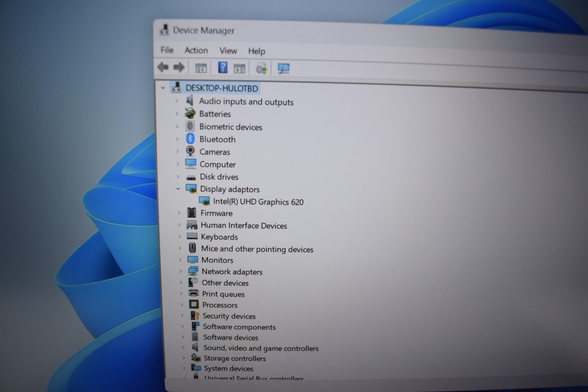
Task: Select the Biometric devices label
Action: 231,127
